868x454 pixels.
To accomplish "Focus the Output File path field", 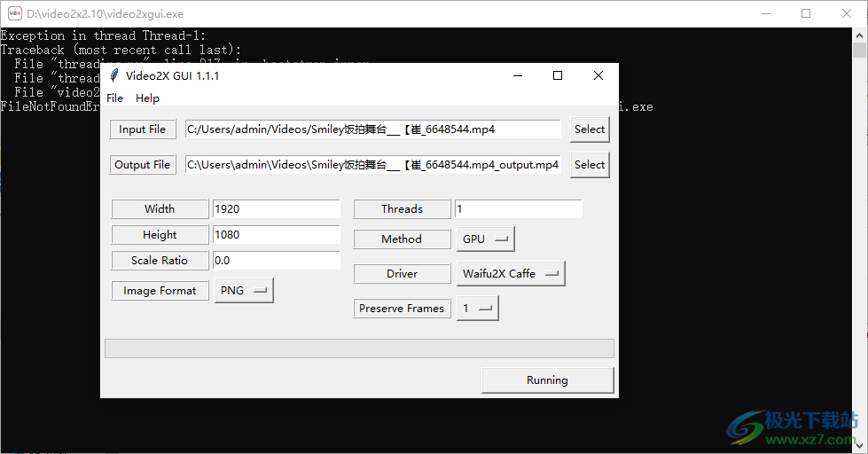I will [x=372, y=164].
